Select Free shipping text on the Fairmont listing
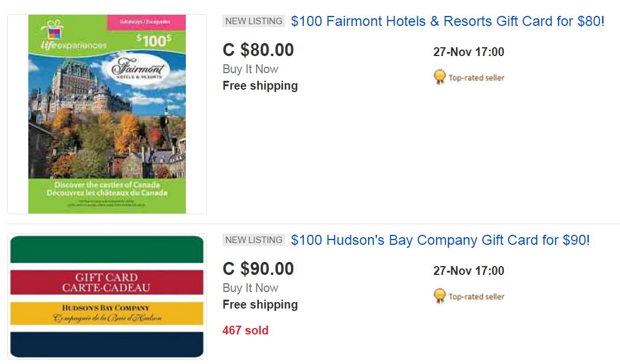This screenshot has height=364, width=620. 260,86
